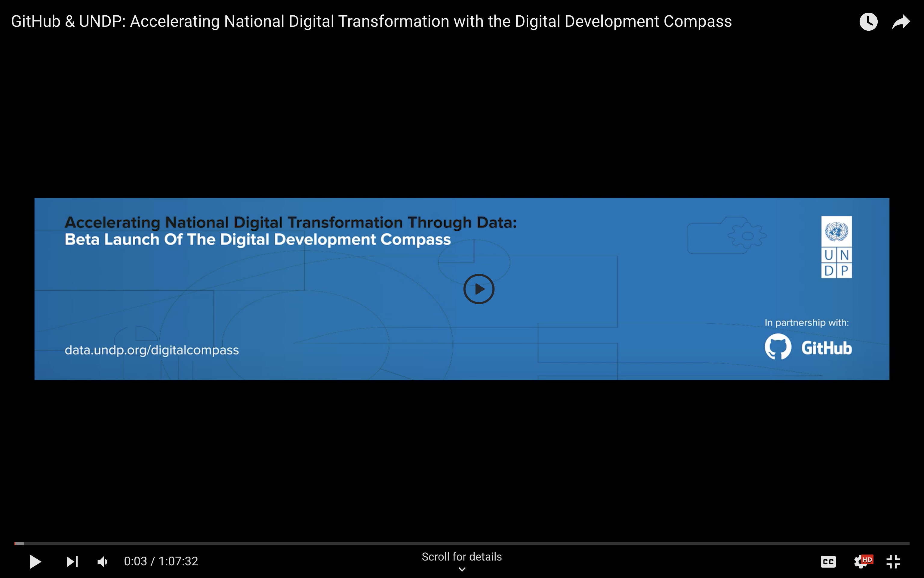This screenshot has height=578, width=924.
Task: Click 'Accelerating National Digital Transformation Through Data' heading
Action: [x=291, y=222]
